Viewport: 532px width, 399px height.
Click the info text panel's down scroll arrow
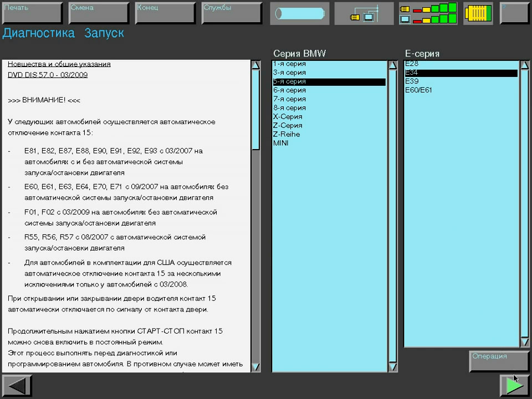[256, 367]
